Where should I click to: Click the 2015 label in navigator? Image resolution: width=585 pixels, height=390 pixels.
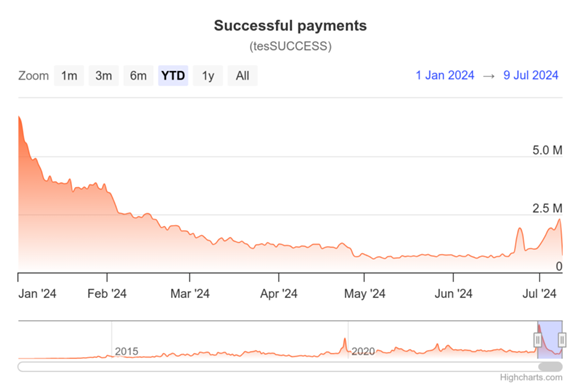[x=126, y=351]
